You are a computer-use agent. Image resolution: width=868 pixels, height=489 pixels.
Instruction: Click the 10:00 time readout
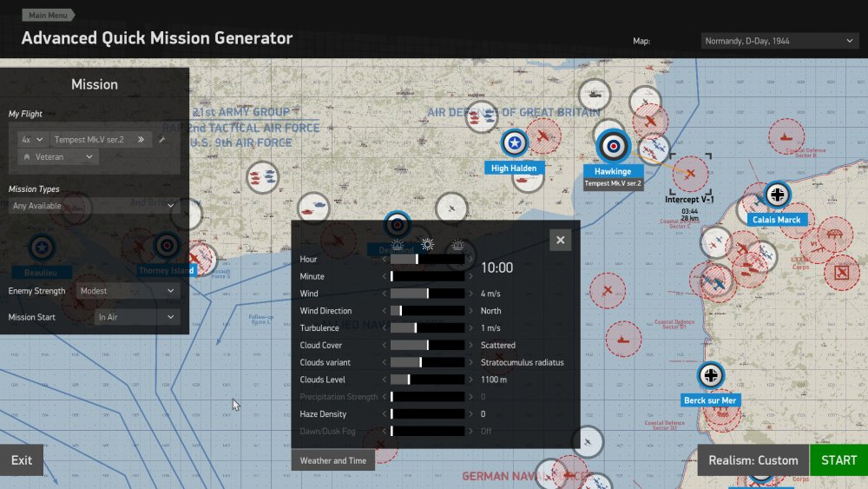(x=496, y=268)
